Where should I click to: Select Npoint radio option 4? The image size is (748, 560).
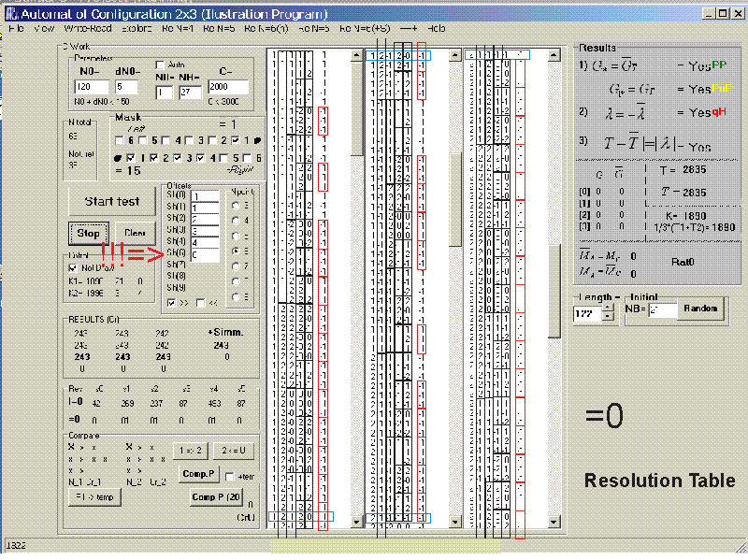[236, 221]
